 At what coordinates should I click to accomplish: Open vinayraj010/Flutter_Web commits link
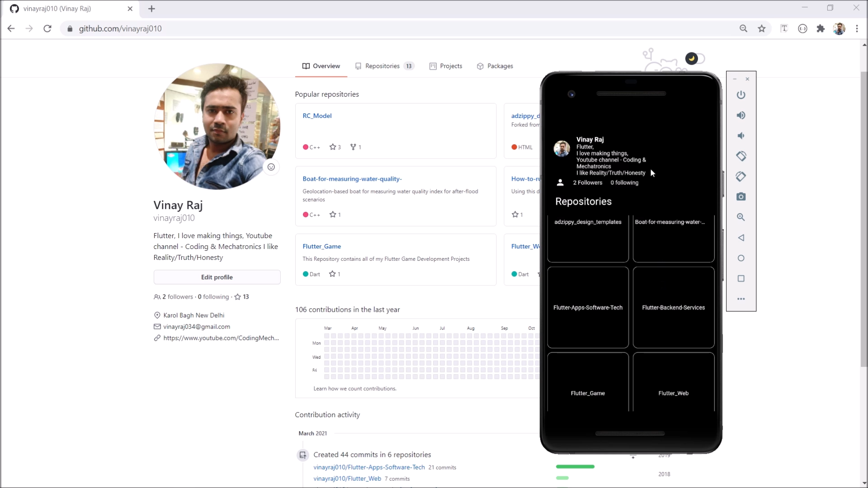point(347,479)
